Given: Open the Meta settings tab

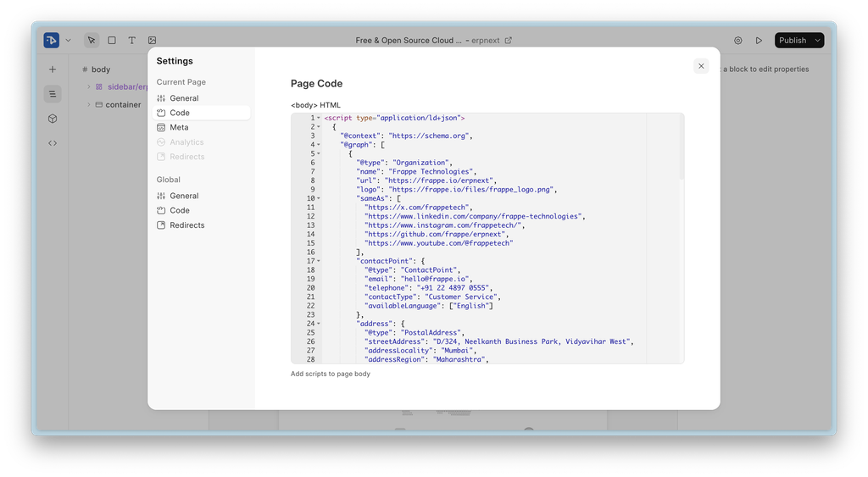Looking at the screenshot, I should point(201,127).
